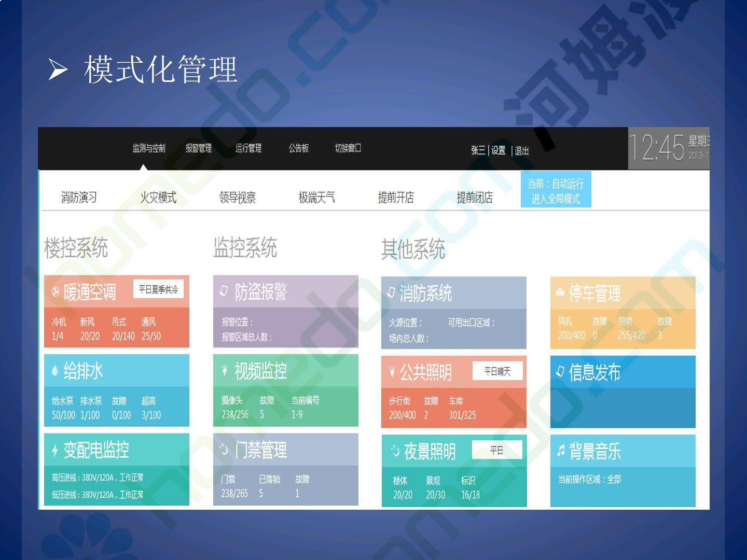Activate the 极端天气 mode
The image size is (747, 560).
pyautogui.click(x=316, y=198)
